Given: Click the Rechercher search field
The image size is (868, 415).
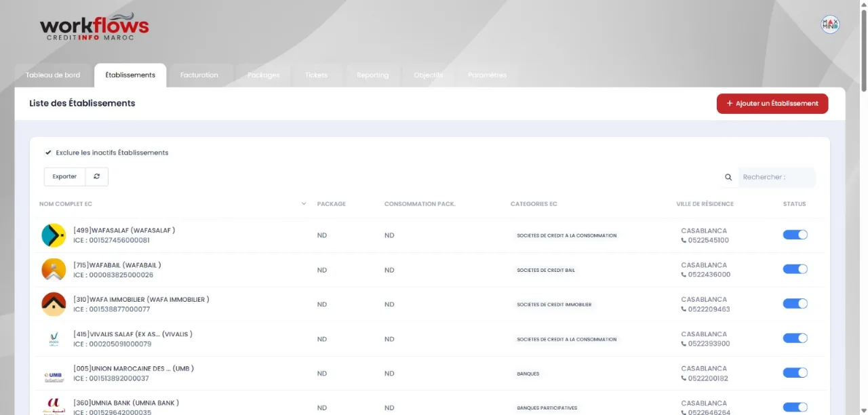Looking at the screenshot, I should point(777,178).
